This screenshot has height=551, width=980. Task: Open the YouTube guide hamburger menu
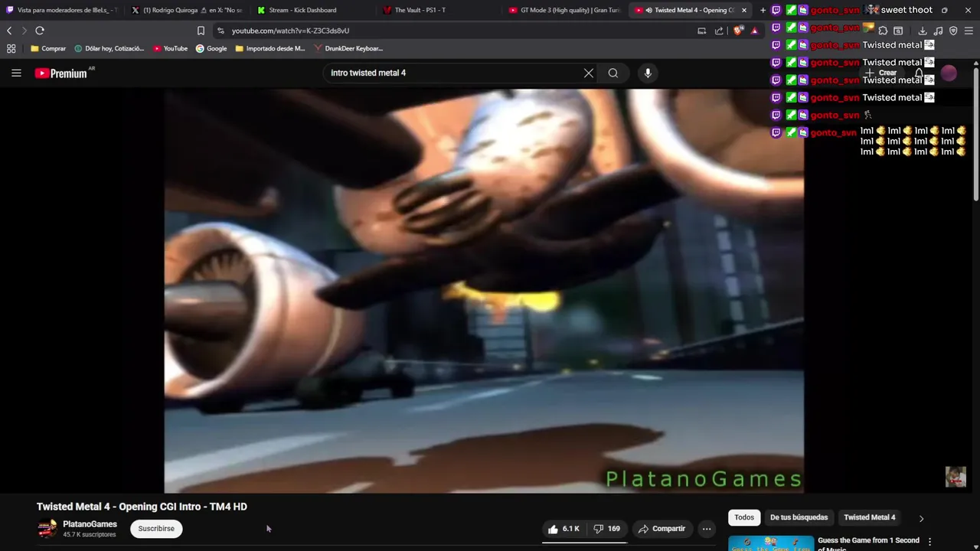(16, 73)
